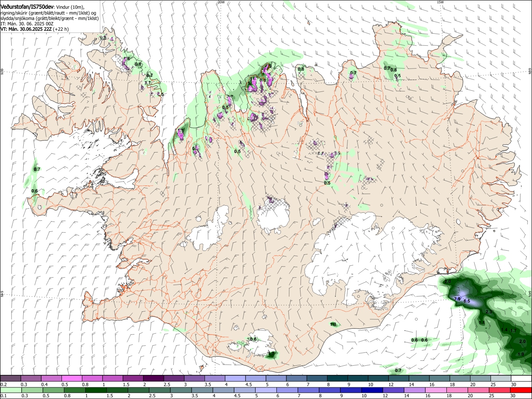532x399 pixels.
Task: Click the '15W' longitude label at top
Action: 440,2
